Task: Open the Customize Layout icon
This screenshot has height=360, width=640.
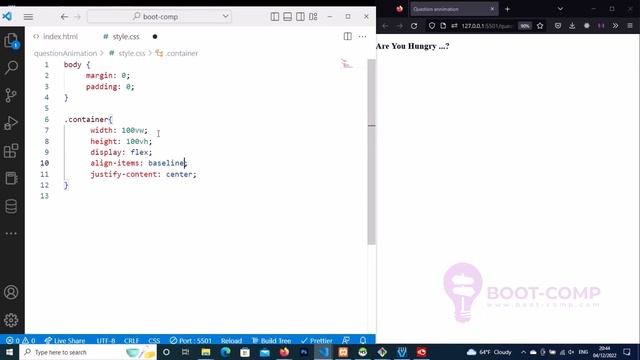Action: click(x=313, y=17)
